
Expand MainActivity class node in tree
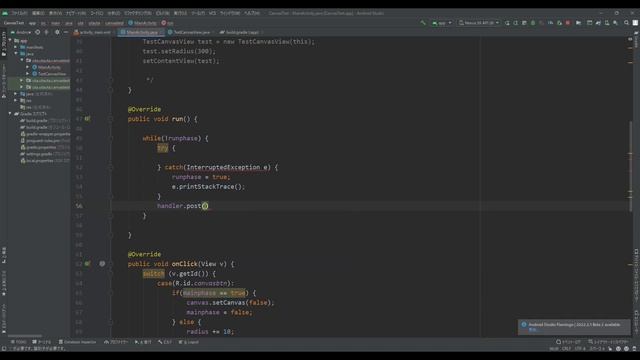point(28,67)
